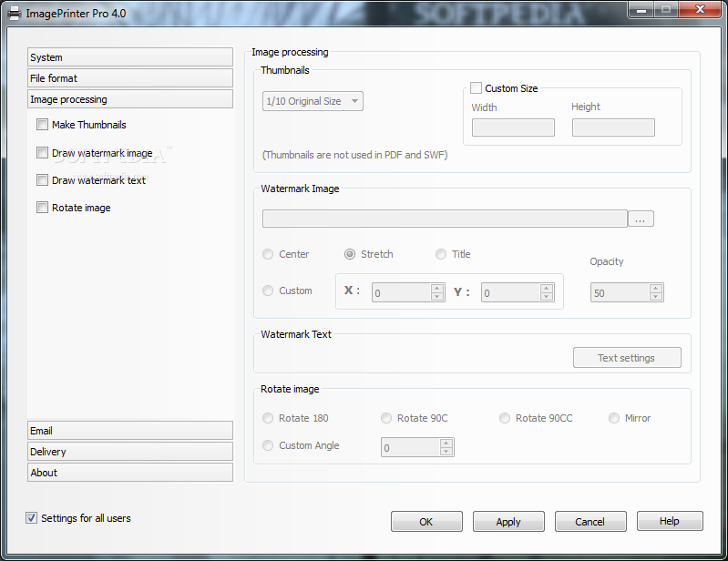Screen dimensions: 728x561
Task: Check the Custom Size checkbox
Action: pos(476,87)
